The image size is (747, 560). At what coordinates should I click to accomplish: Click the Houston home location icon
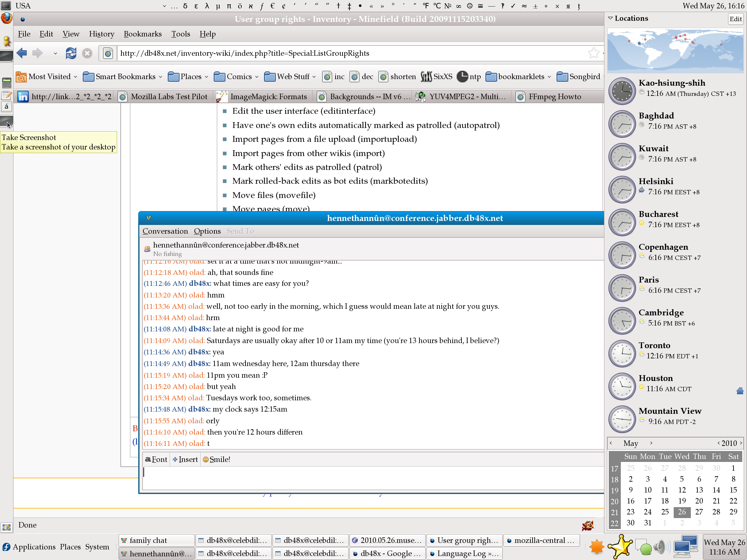coord(740,391)
